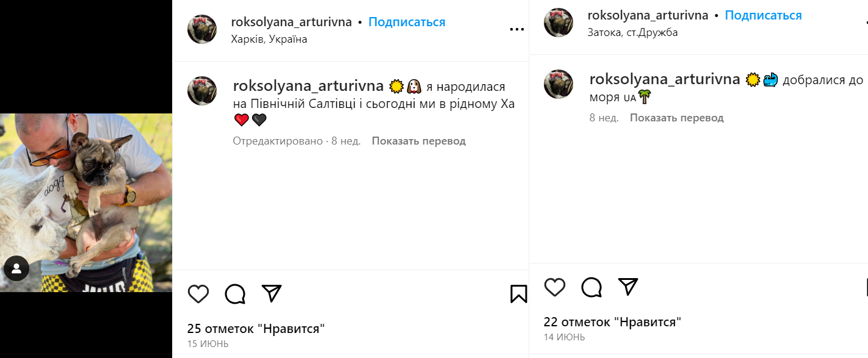Image resolution: width=868 pixels, height=358 pixels.
Task: Click the profile avatar in the Zatoka post header
Action: pyautogui.click(x=558, y=23)
